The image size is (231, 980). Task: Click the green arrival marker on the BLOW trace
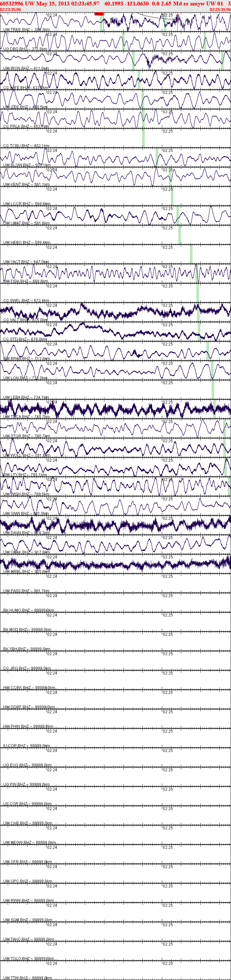[x=157, y=157]
